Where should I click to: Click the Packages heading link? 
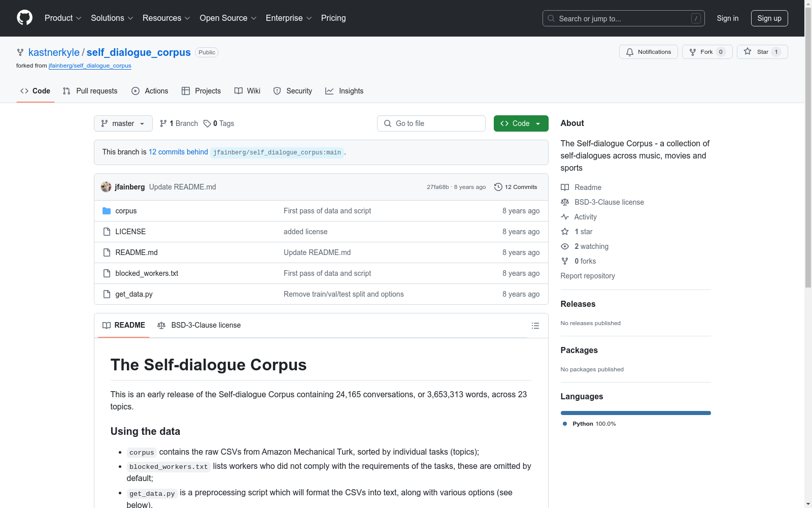pos(579,350)
